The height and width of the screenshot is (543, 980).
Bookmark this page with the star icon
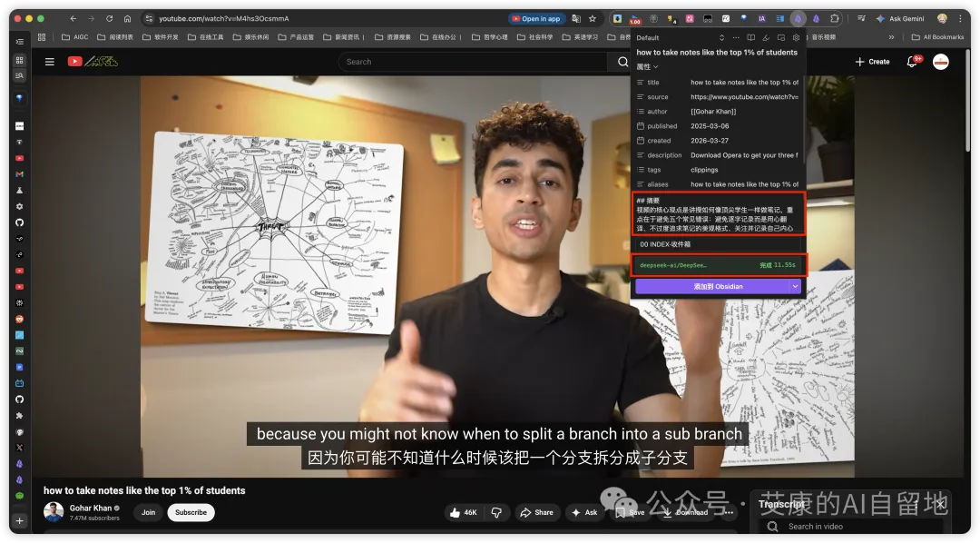click(x=593, y=18)
